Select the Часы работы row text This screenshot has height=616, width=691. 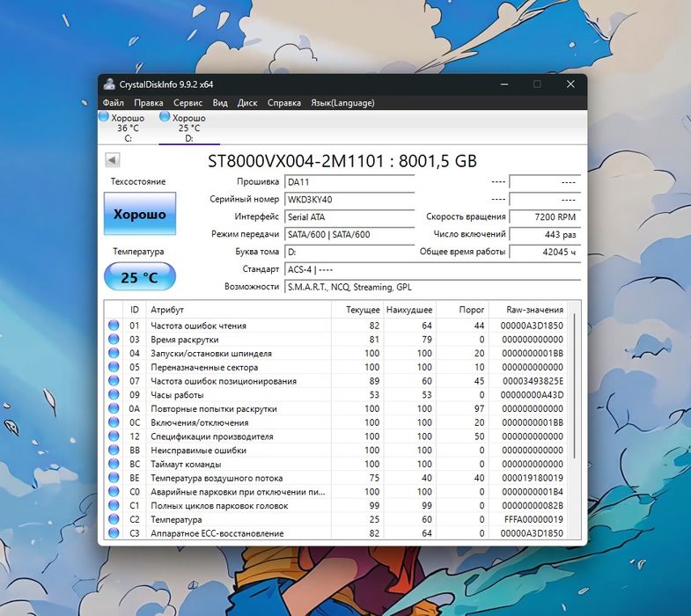pyautogui.click(x=177, y=395)
